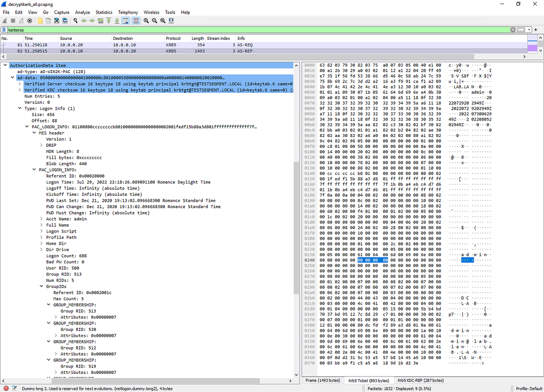Collapse the PAC_LOGON_INFO subtree
The image size is (544, 392).
tap(35, 169)
